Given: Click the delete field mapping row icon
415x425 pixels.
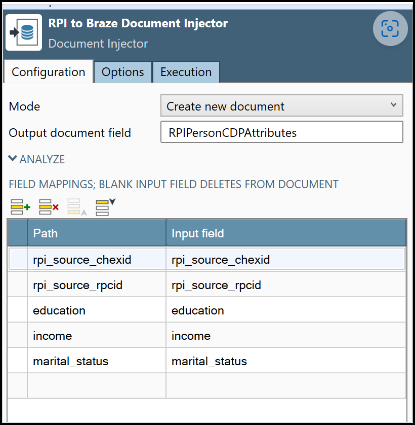Looking at the screenshot, I should 49,207.
